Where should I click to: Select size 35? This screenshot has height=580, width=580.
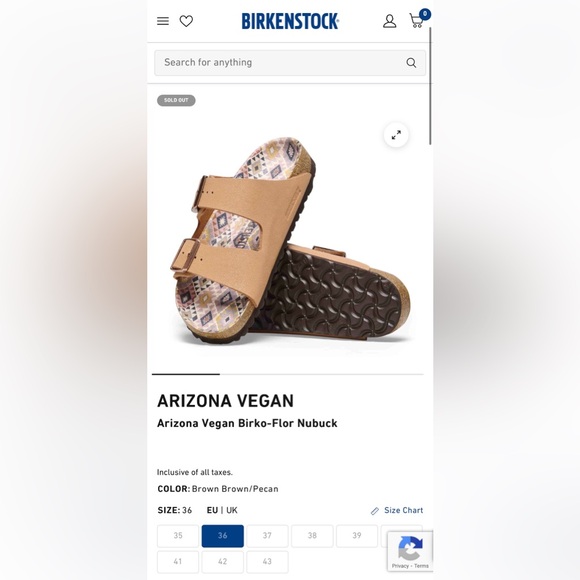(178, 536)
